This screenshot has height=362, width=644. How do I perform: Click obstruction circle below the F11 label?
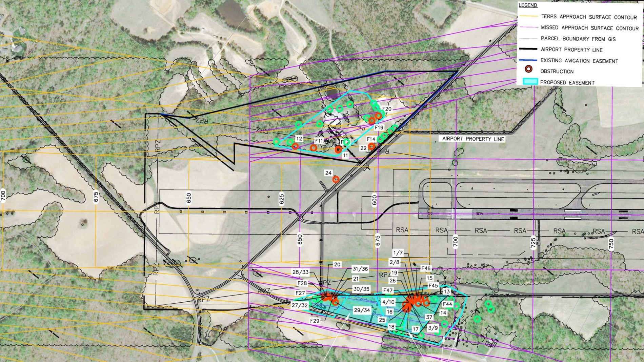[314, 148]
